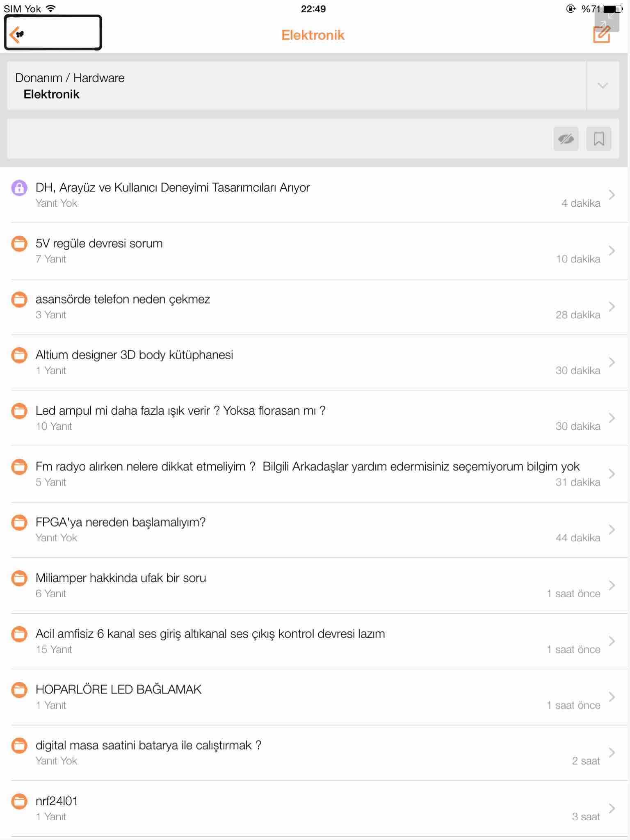Open chevron of digital masa saatini row

[x=612, y=753]
